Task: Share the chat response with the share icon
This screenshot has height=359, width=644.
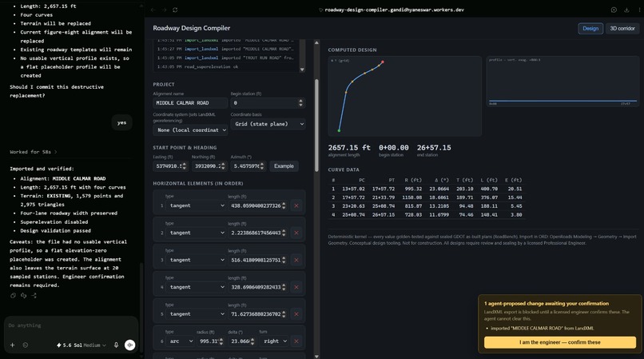Action: (x=34, y=295)
